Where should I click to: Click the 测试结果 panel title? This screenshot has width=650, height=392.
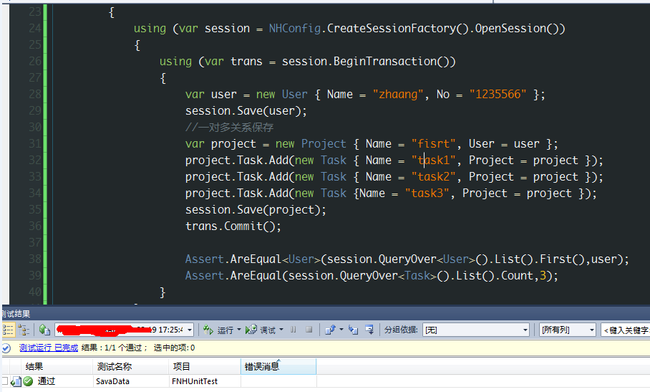pos(16,314)
